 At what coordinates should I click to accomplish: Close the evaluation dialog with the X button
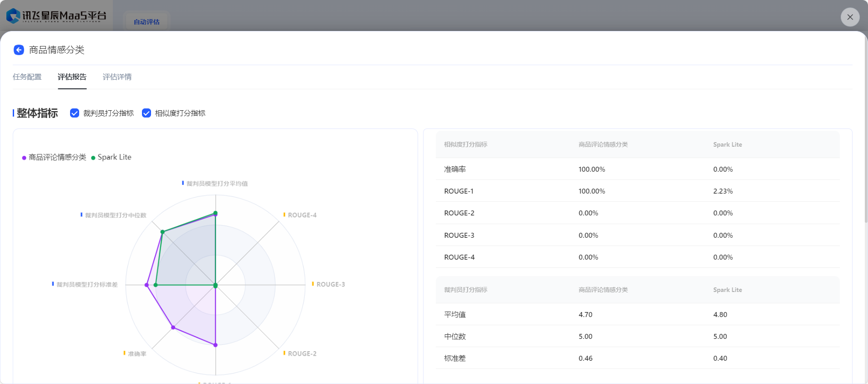(x=850, y=17)
